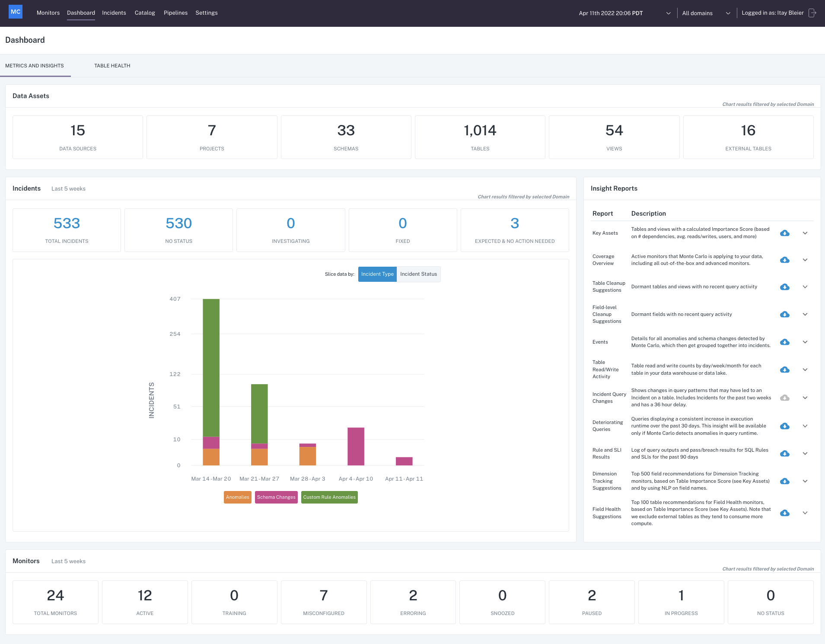The width and height of the screenshot is (825, 644).
Task: Click the 7 Projects card
Action: tap(212, 137)
